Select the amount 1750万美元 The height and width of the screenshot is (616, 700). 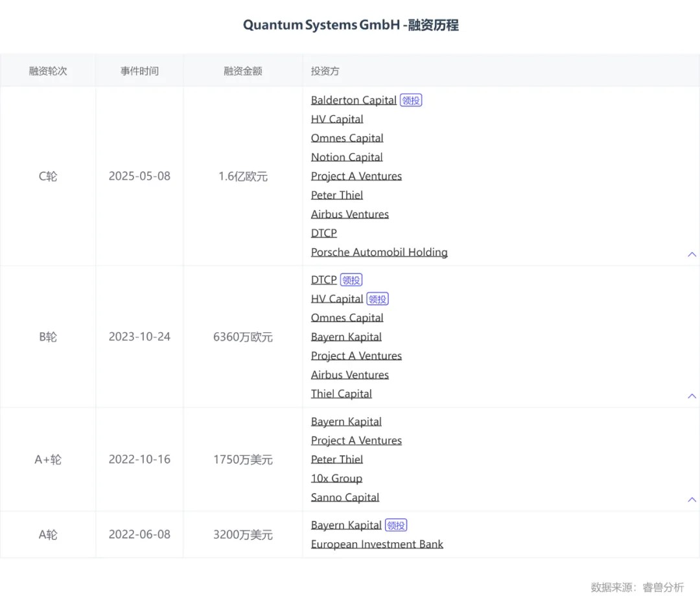[x=243, y=459]
